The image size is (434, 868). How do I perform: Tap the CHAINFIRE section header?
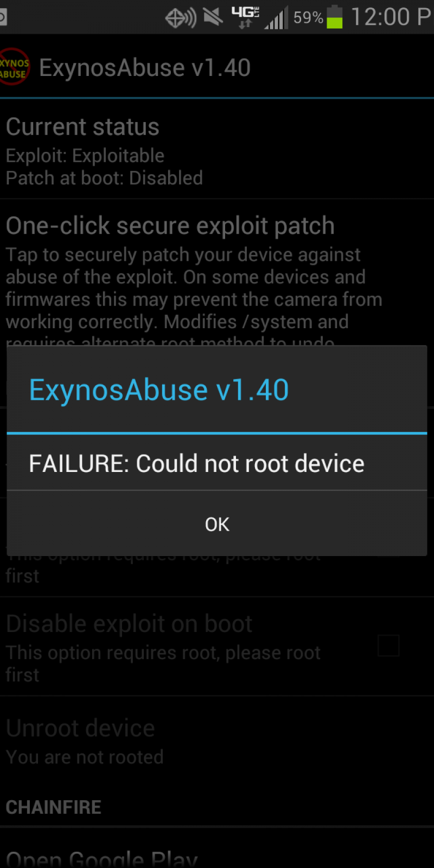(53, 807)
